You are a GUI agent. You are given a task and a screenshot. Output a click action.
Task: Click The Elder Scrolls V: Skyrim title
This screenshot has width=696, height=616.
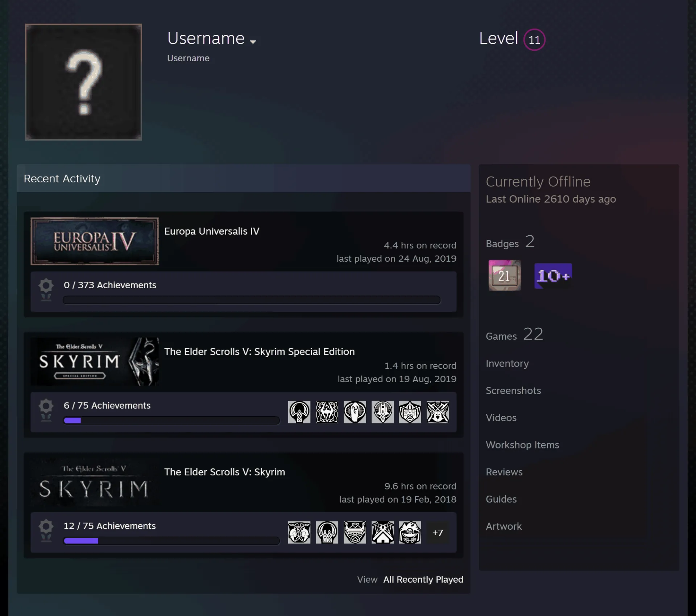(x=225, y=472)
